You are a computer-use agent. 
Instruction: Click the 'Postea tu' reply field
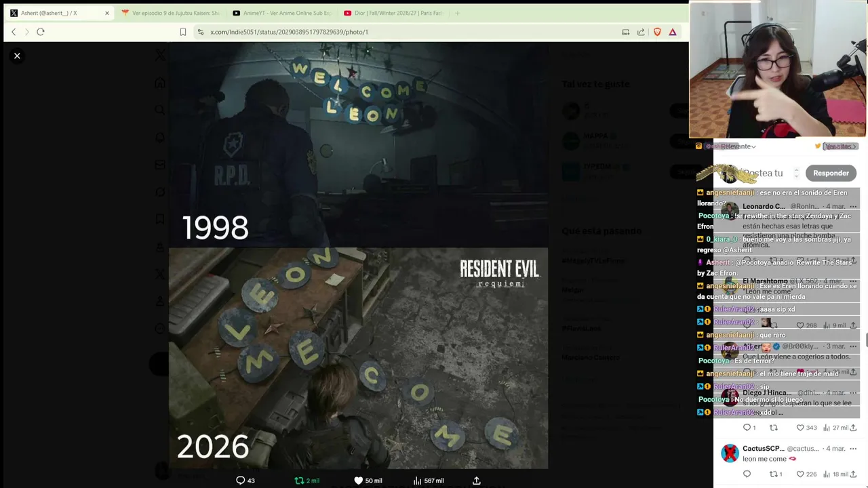pyautogui.click(x=764, y=173)
